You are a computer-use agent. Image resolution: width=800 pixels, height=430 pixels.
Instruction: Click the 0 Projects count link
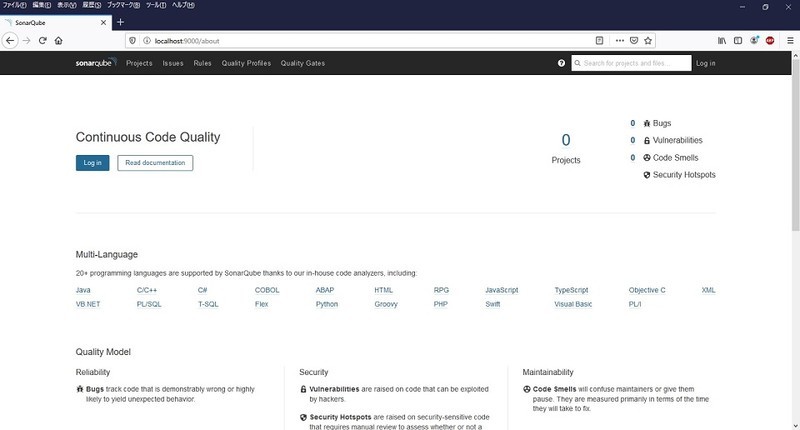pyautogui.click(x=566, y=140)
